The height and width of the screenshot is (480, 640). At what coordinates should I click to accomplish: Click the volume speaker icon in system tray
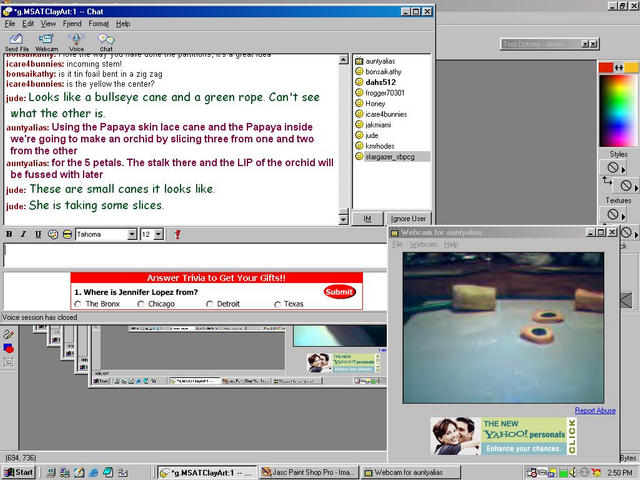coord(573,472)
